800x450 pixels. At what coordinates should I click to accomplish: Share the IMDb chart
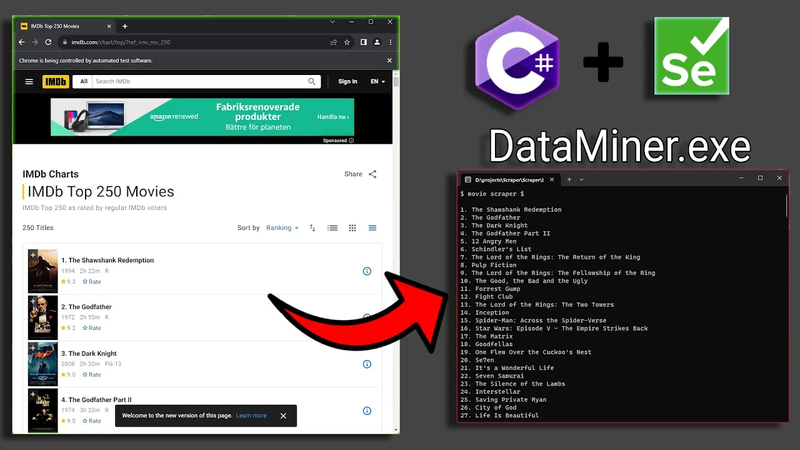coord(360,174)
